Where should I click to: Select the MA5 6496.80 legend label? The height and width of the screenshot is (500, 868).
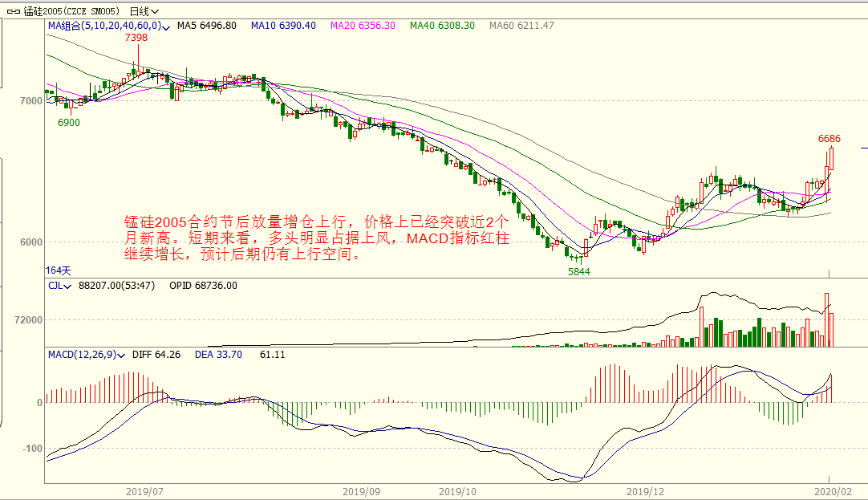(207, 26)
